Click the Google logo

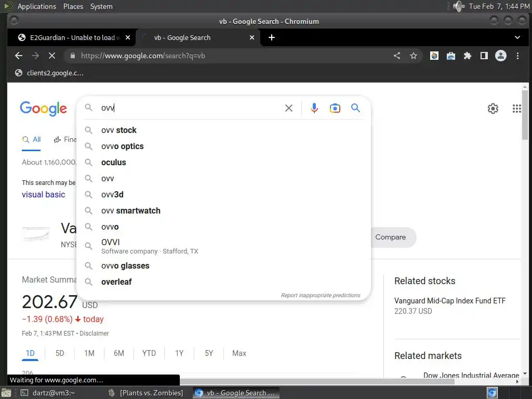(44, 109)
